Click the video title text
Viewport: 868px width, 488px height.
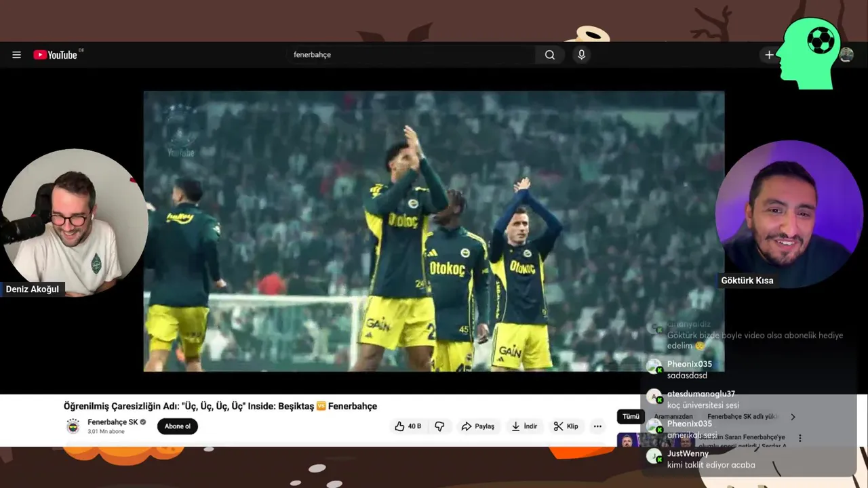pos(220,406)
